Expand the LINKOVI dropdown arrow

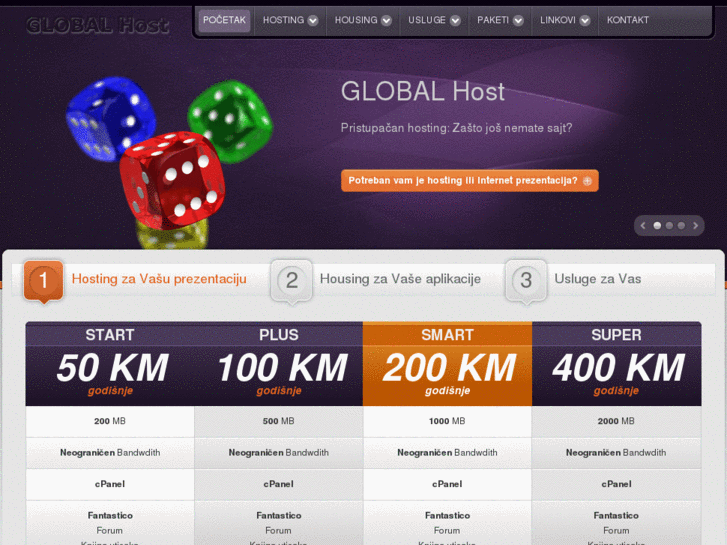click(585, 21)
